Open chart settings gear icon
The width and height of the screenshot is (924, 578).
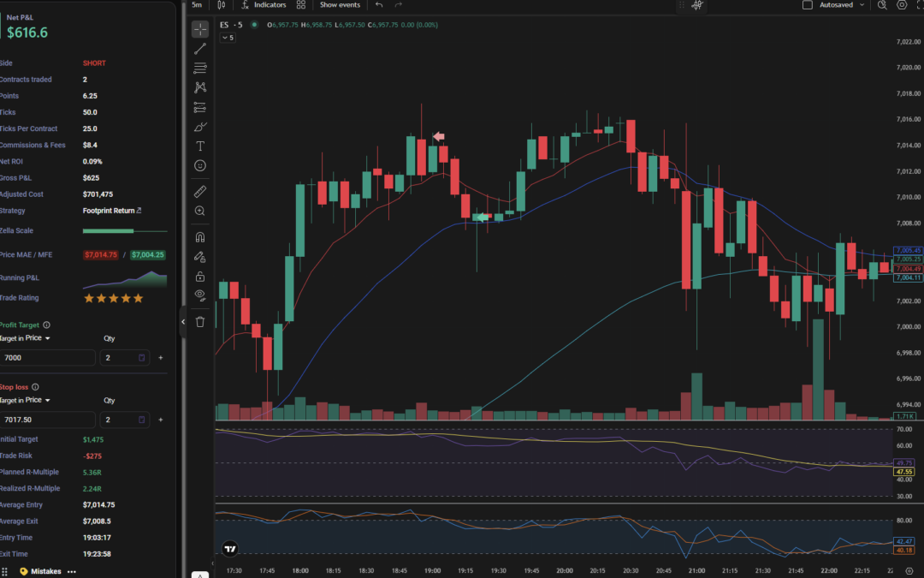[902, 5]
